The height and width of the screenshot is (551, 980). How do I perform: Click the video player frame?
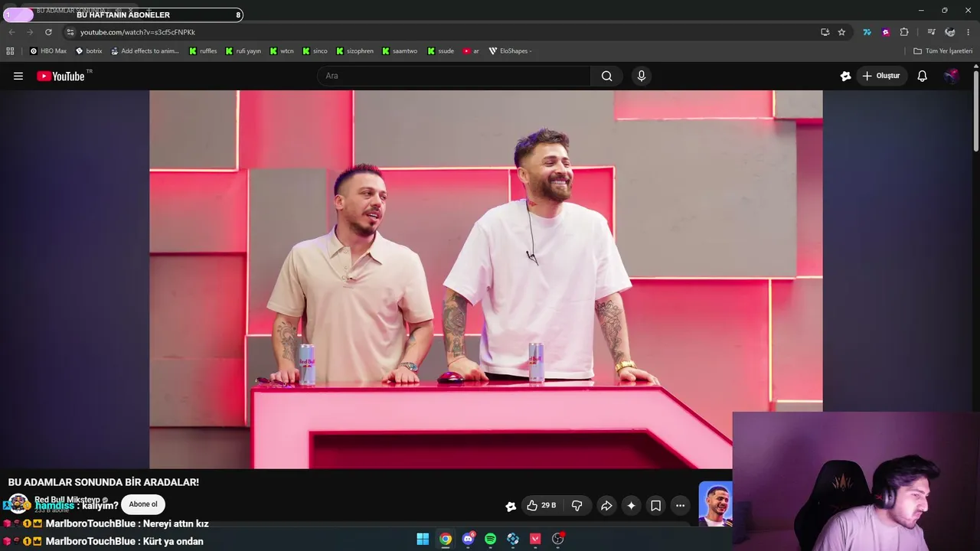[x=486, y=279]
